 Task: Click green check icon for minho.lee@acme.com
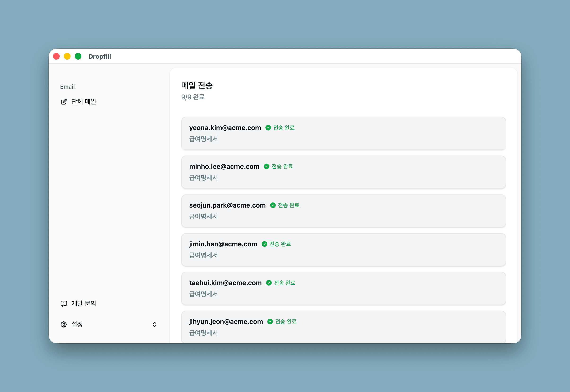point(267,166)
